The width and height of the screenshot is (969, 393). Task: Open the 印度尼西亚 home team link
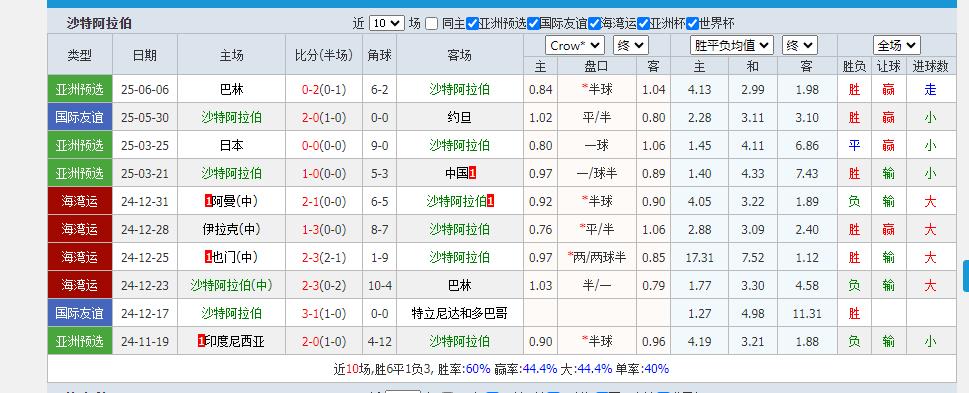234,341
